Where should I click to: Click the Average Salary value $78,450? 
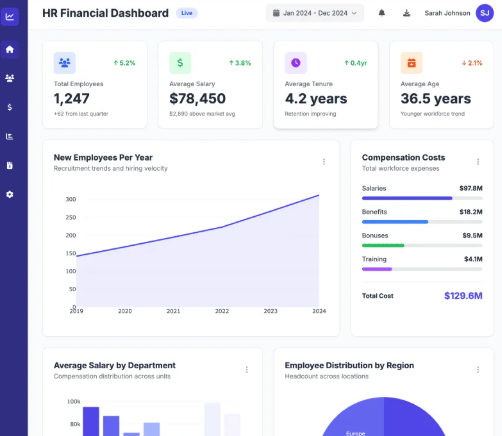197,98
